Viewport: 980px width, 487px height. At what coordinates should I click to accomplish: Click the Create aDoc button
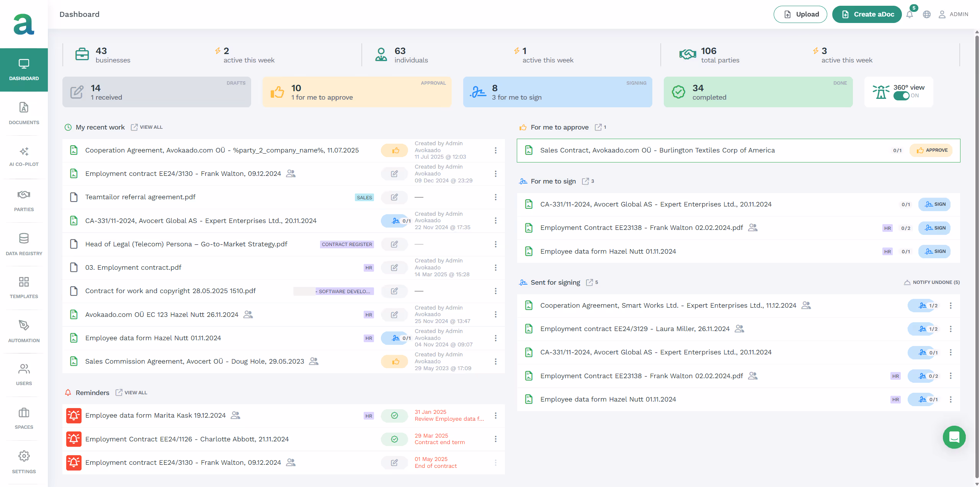point(867,14)
